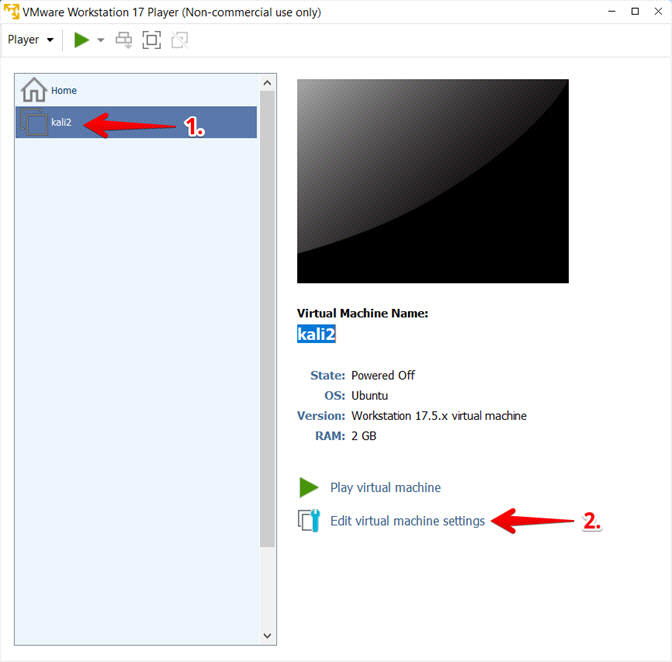Screen dimensions: 672x662
Task: Click scroll down arrow of library list
Action: 267,635
